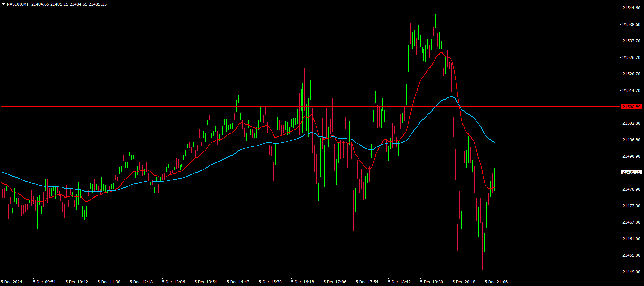Click the 5 Dec 14:42 time label

238,282
